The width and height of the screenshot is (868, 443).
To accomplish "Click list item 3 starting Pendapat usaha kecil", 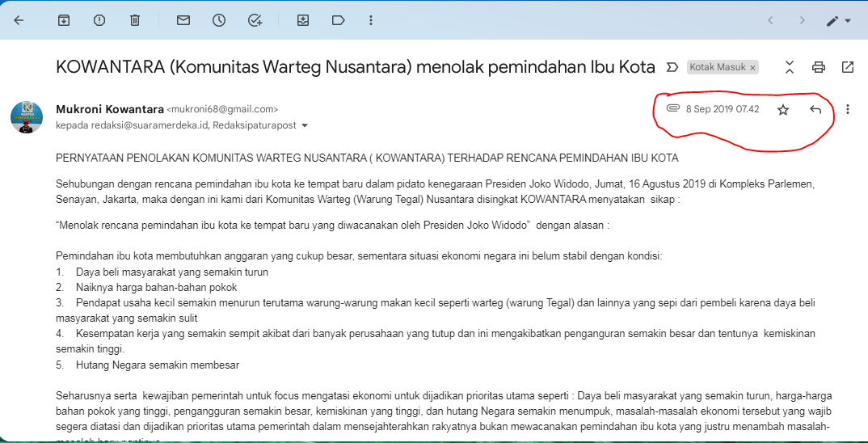I will coord(436,310).
